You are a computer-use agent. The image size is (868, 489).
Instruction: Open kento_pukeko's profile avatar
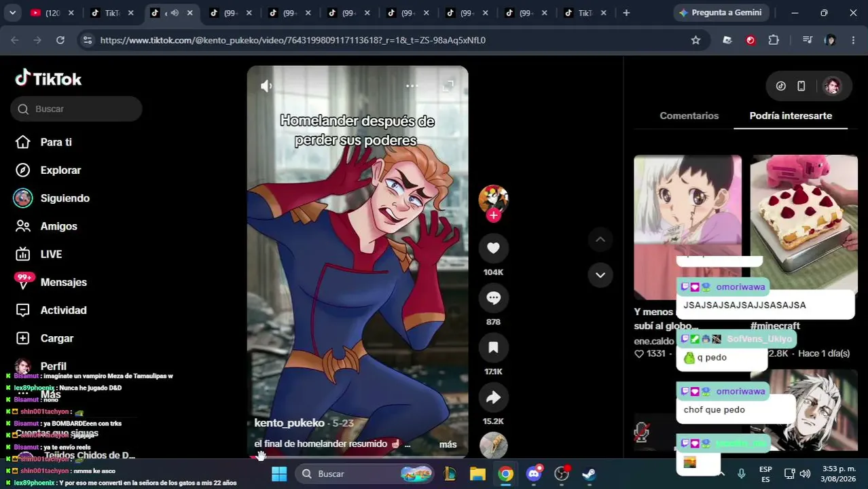point(494,198)
